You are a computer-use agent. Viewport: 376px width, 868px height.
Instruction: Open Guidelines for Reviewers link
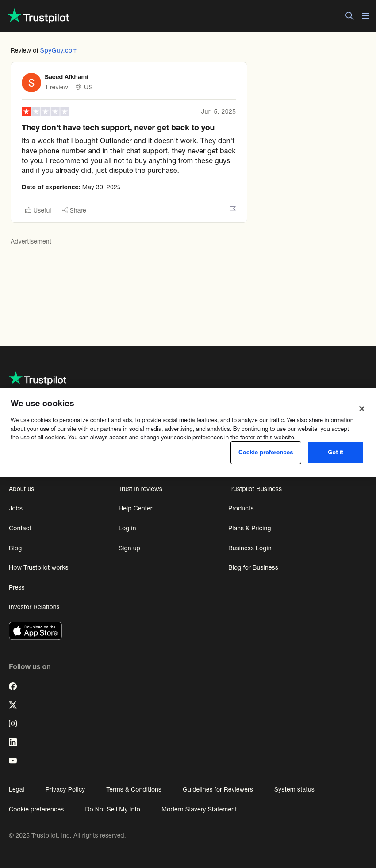pos(218,789)
